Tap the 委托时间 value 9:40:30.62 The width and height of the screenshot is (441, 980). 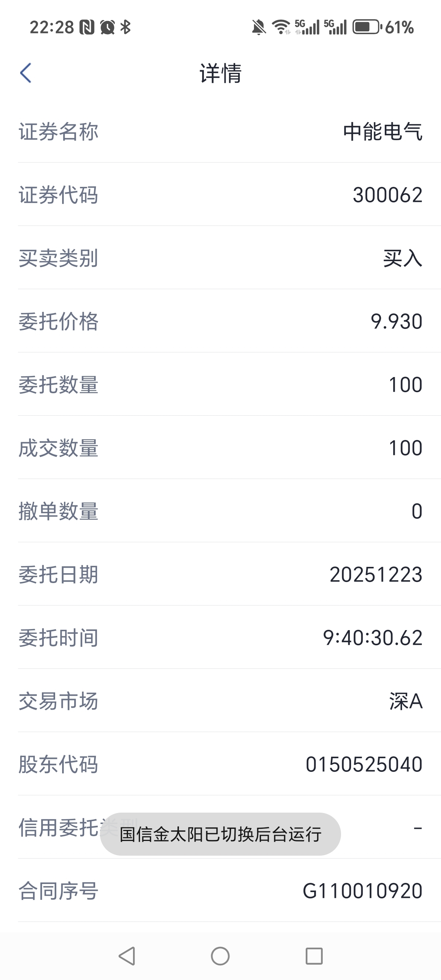pos(373,638)
